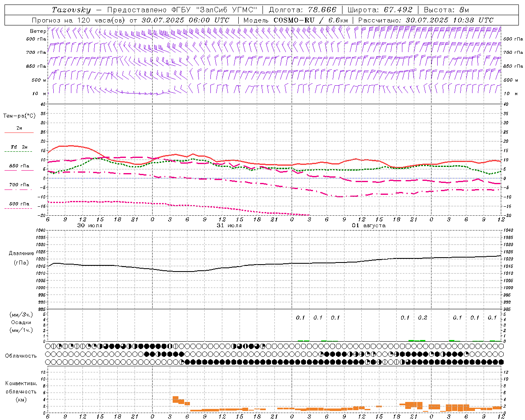Click the '(гПа)' pressure unit label
Viewport: 525px width, 420px height.
[21, 262]
